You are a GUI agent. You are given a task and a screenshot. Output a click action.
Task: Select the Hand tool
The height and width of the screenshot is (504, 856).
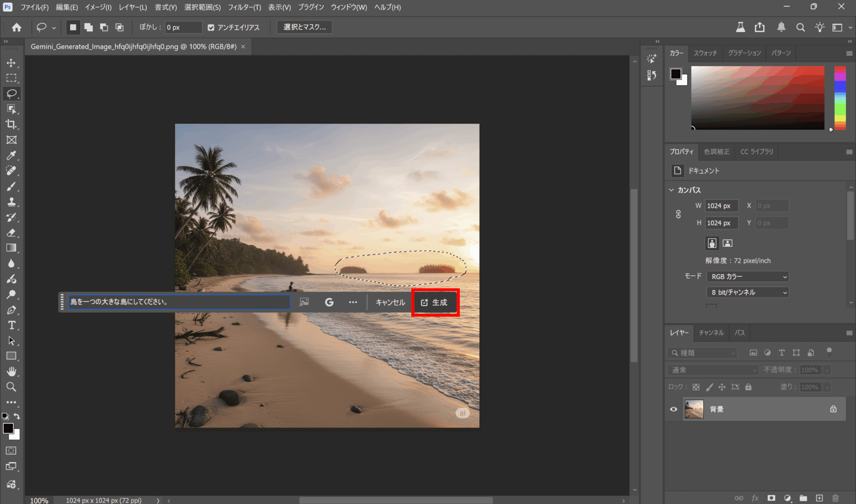[x=11, y=371]
